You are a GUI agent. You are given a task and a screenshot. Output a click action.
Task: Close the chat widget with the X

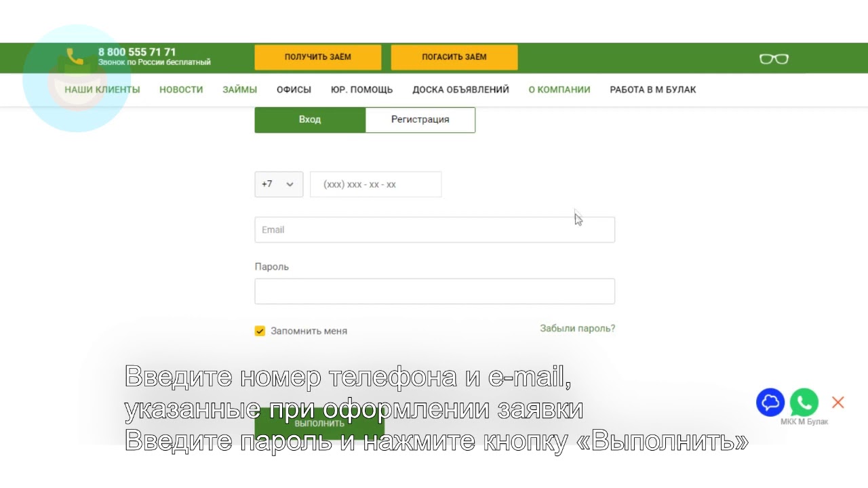click(x=838, y=403)
